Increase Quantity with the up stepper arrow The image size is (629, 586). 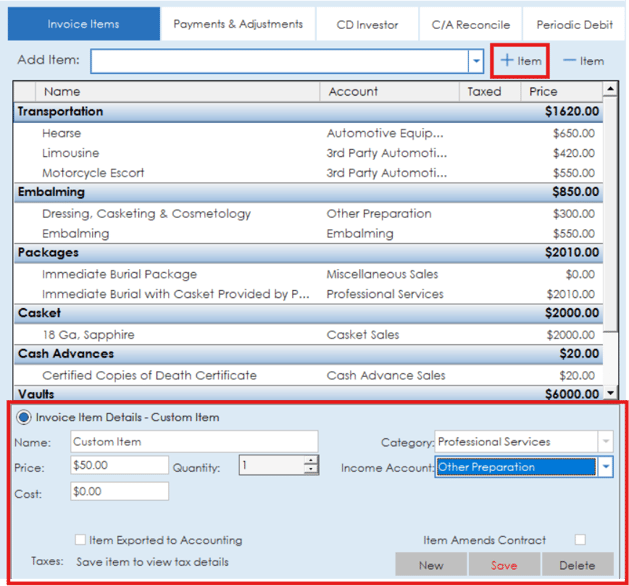pos(311,461)
